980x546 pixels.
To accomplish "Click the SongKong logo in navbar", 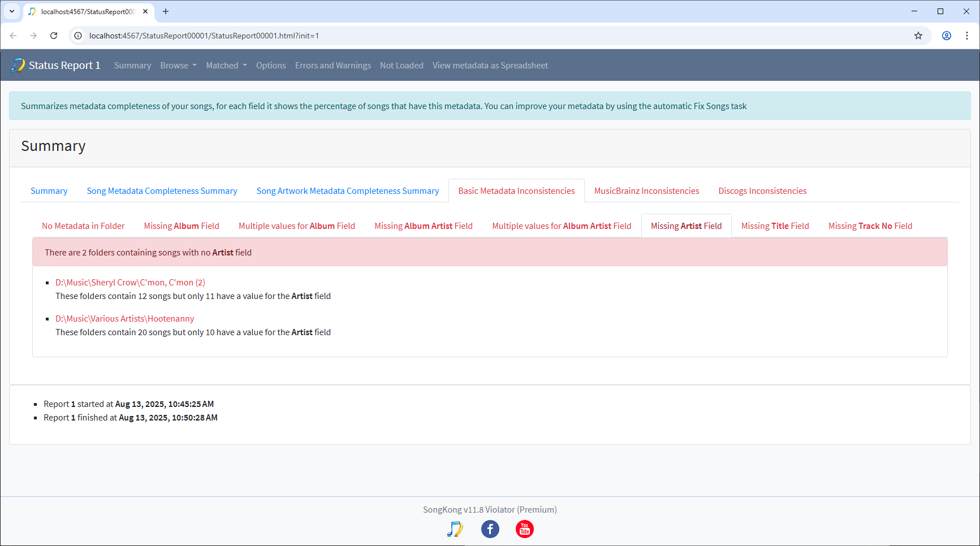I will 18,65.
